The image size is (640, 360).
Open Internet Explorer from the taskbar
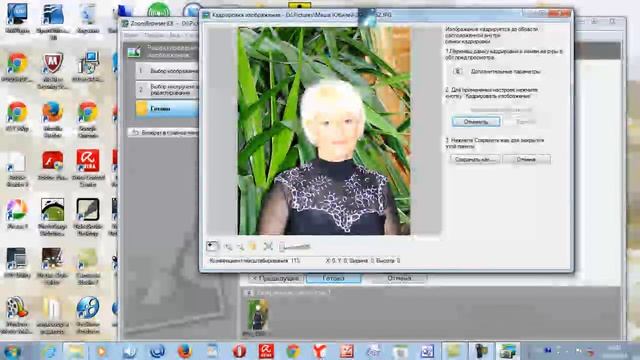pos(49,351)
